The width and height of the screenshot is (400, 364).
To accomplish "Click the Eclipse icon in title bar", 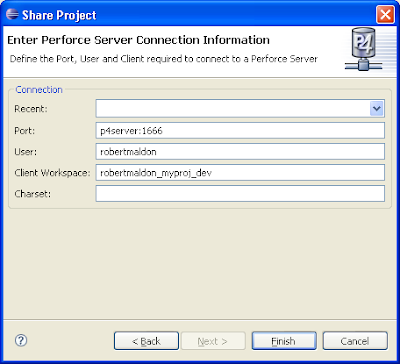I will click(12, 15).
